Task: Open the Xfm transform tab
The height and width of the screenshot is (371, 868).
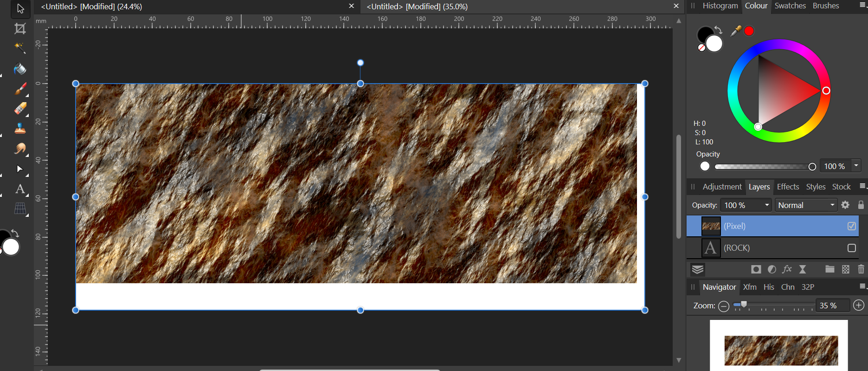Action: (750, 287)
